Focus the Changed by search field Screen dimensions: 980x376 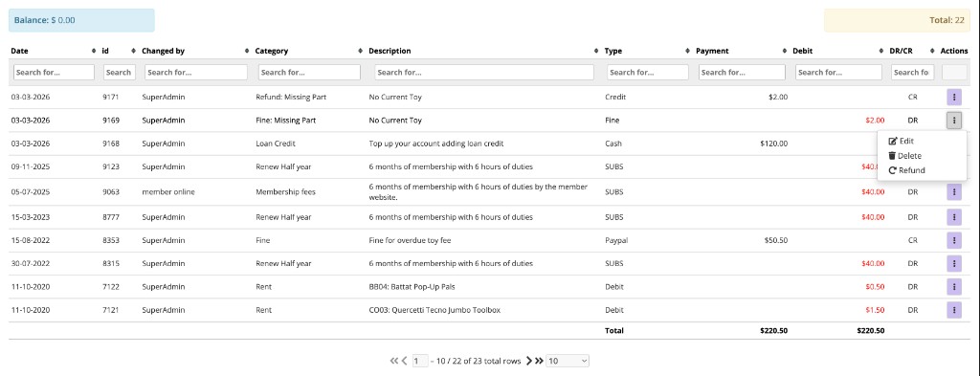pos(196,73)
